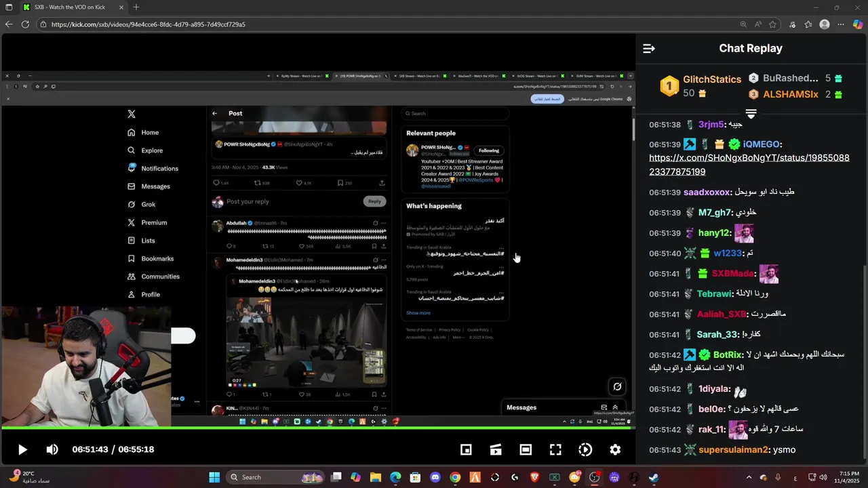Click username bel0e in chat
Viewport: 868px width, 488px height.
(x=711, y=409)
